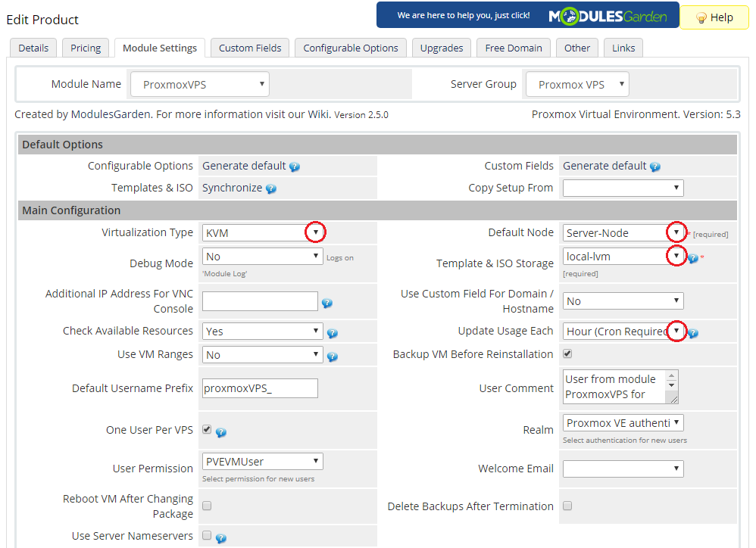Uncheck One User Per VPS checkbox

(x=207, y=429)
